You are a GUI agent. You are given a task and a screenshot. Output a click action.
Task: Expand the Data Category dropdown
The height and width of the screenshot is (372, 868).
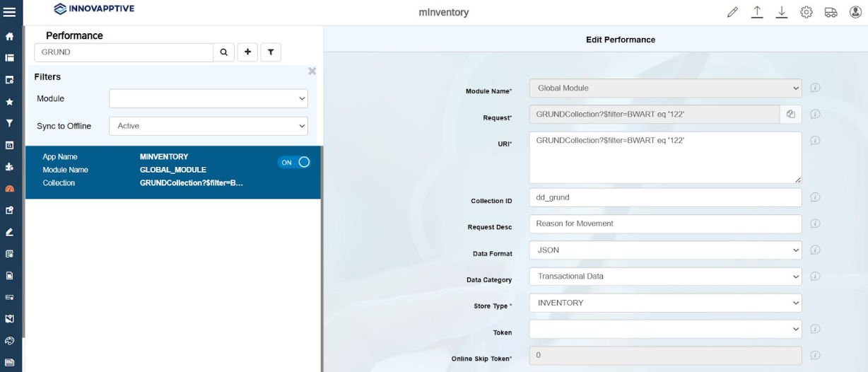665,277
